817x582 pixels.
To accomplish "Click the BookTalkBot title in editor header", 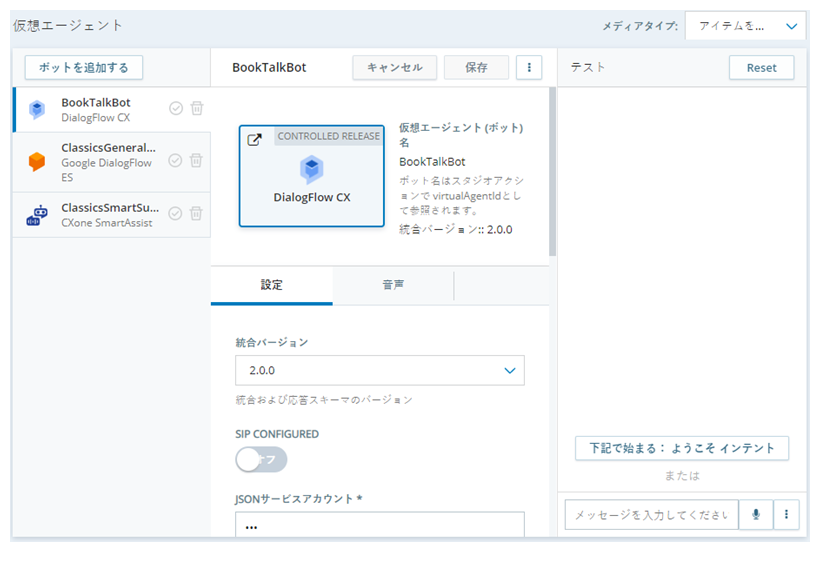I will click(269, 68).
